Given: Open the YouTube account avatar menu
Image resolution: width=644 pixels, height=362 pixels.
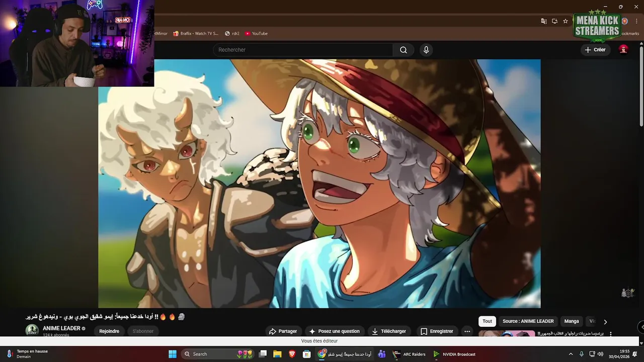Looking at the screenshot, I should click(623, 49).
